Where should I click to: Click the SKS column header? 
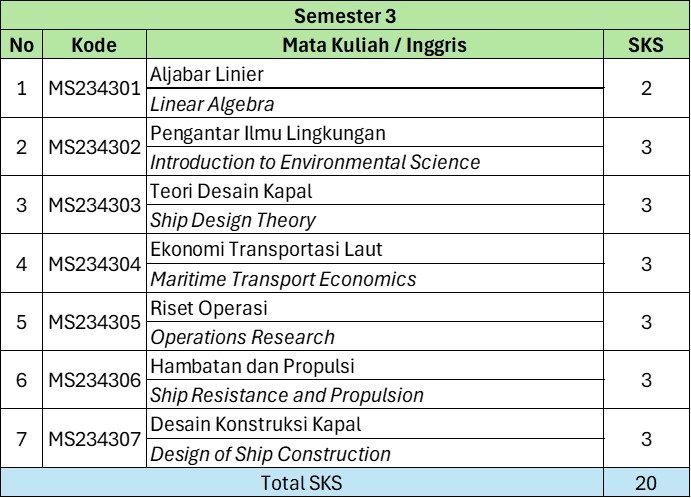[x=645, y=45]
